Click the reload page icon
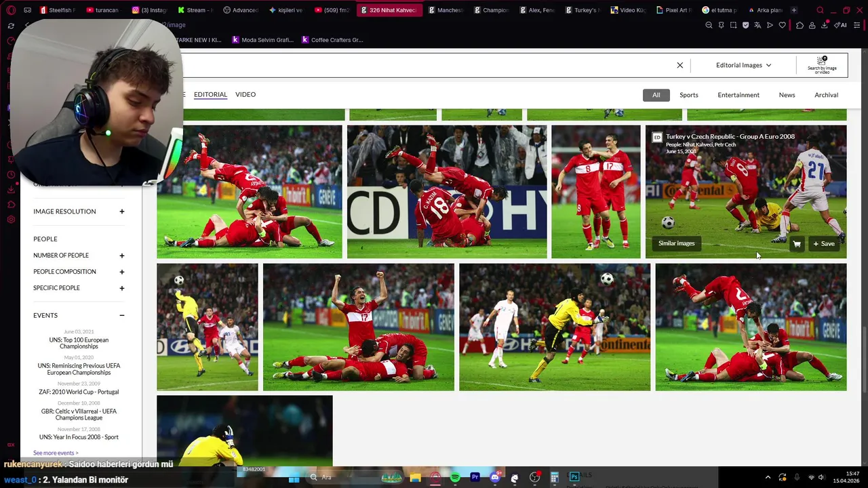 (11, 25)
